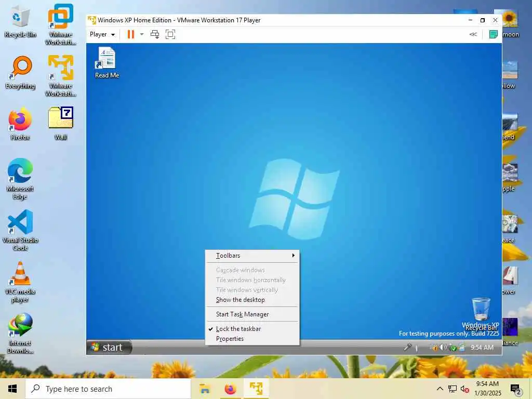Image resolution: width=532 pixels, height=399 pixels.
Task: Select the blue-orange VMware Workstation desktop icon
Action: pos(61,24)
